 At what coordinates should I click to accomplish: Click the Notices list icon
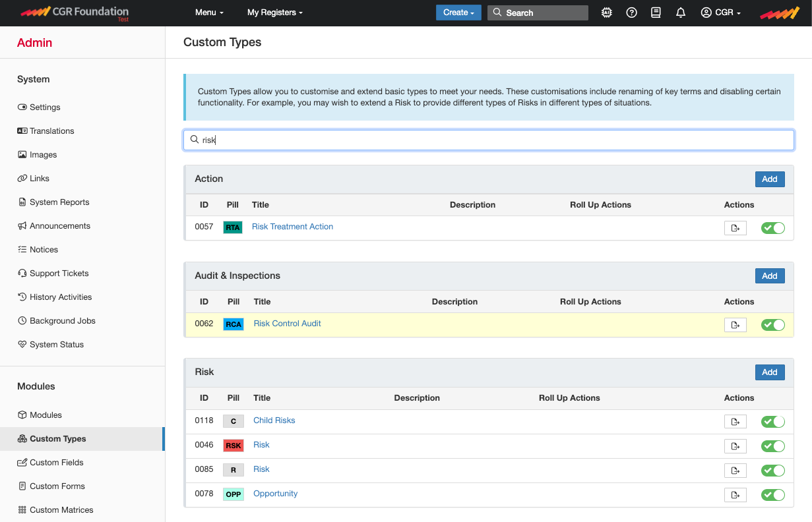(22, 249)
